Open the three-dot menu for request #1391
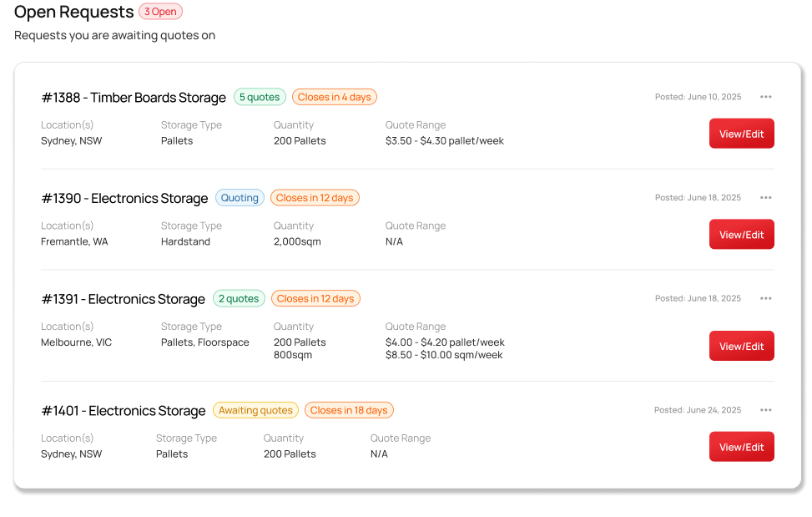This screenshot has width=812, height=517. point(765,298)
